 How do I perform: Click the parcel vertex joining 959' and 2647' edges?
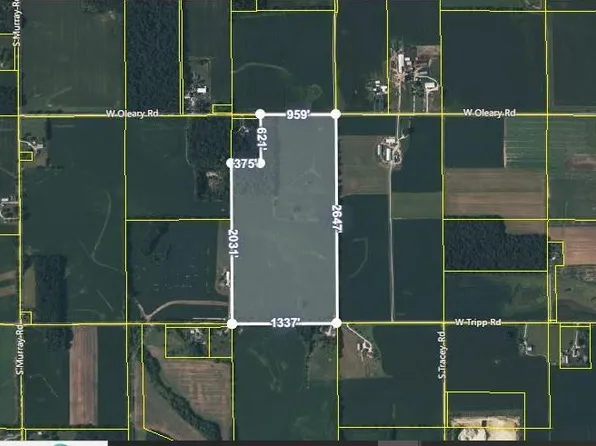[336, 114]
